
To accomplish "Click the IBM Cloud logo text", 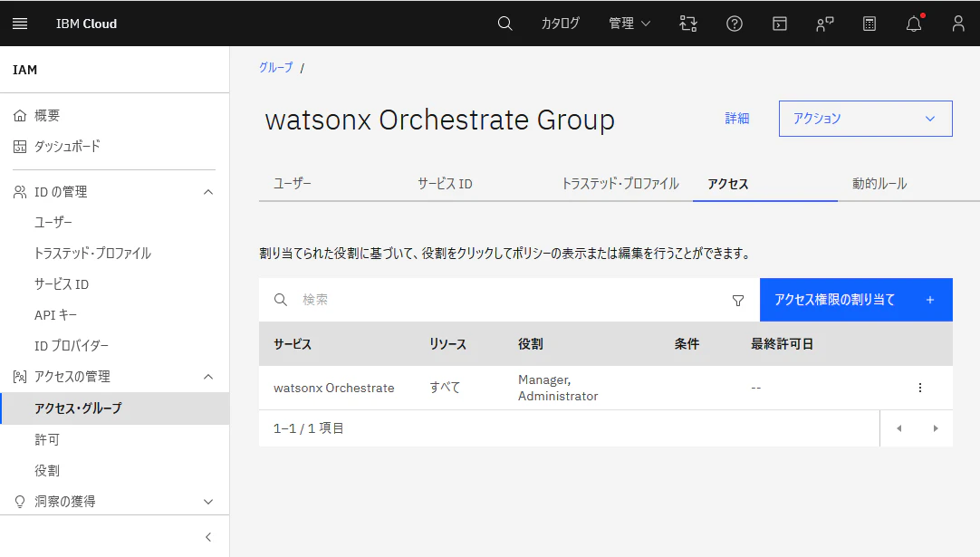I will tap(86, 24).
